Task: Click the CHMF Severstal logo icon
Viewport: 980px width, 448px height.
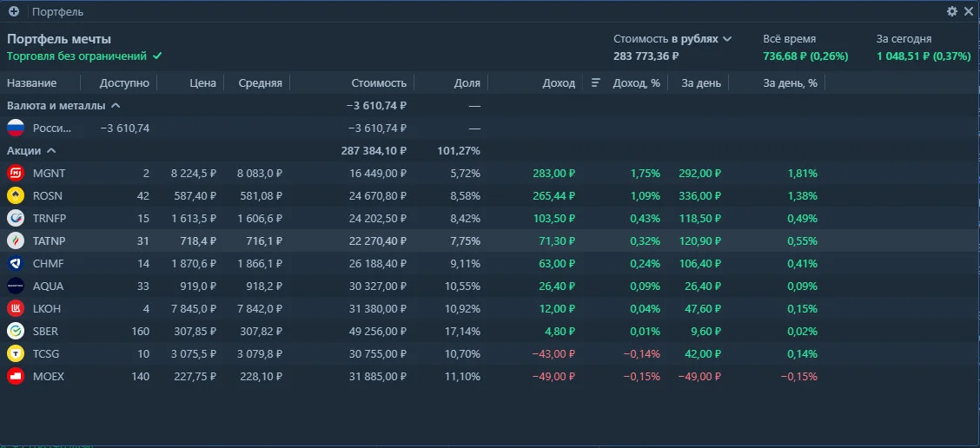Action: coord(16,263)
